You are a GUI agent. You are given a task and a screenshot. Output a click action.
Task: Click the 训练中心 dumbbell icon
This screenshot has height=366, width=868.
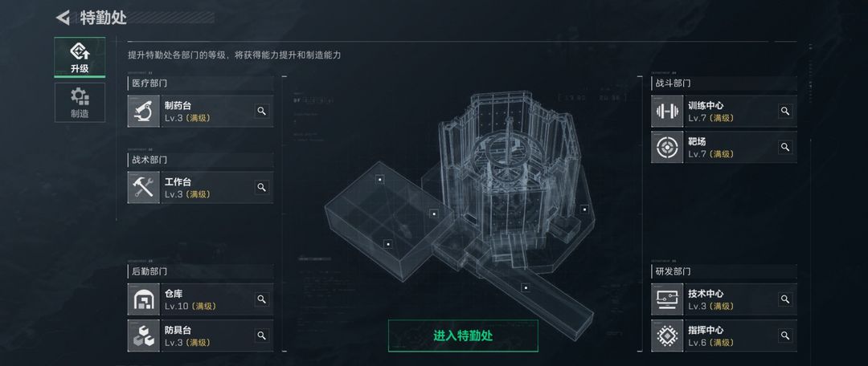[x=667, y=111]
